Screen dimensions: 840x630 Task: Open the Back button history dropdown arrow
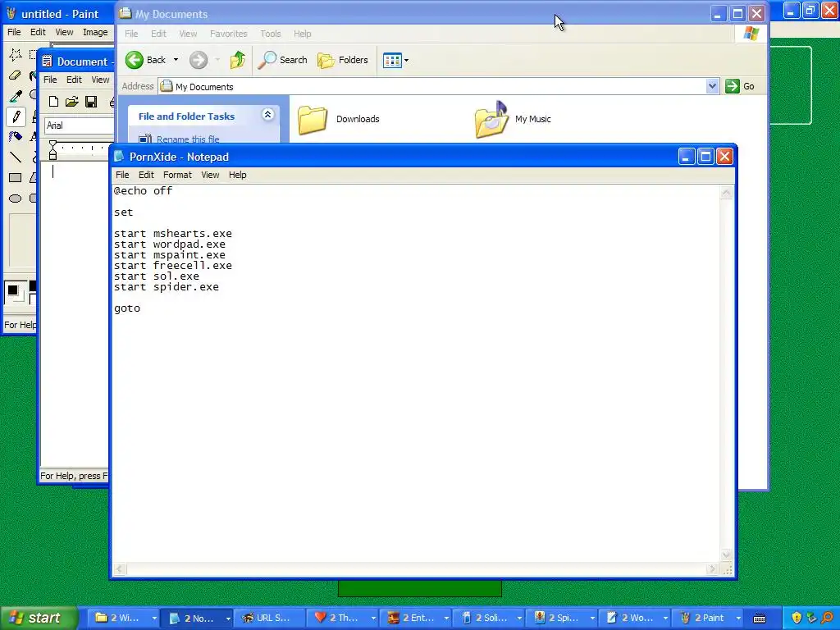pos(176,60)
